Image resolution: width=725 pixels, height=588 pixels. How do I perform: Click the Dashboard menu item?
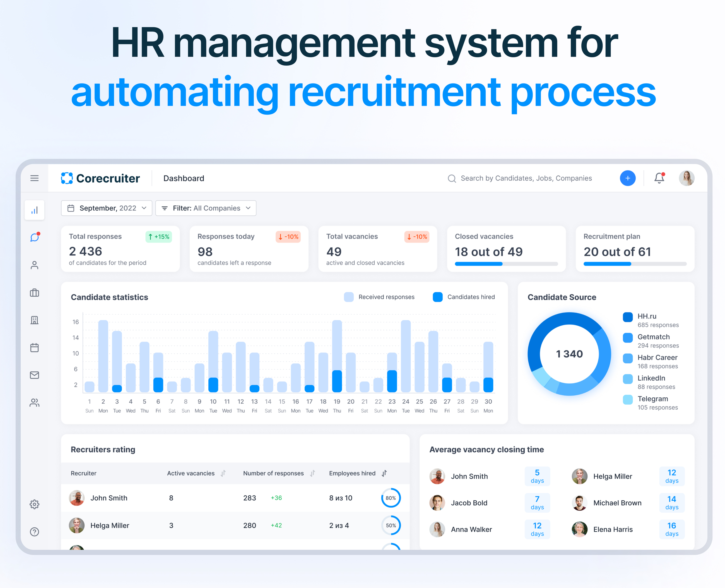click(x=184, y=178)
